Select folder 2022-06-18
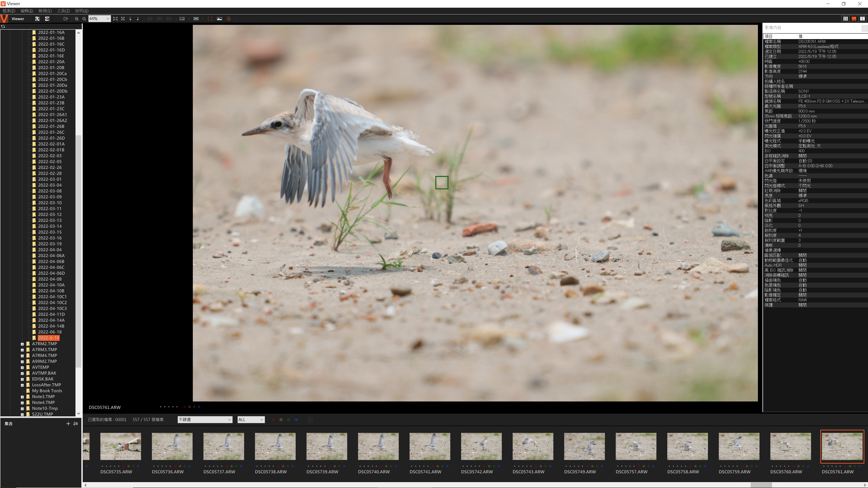 coord(50,332)
